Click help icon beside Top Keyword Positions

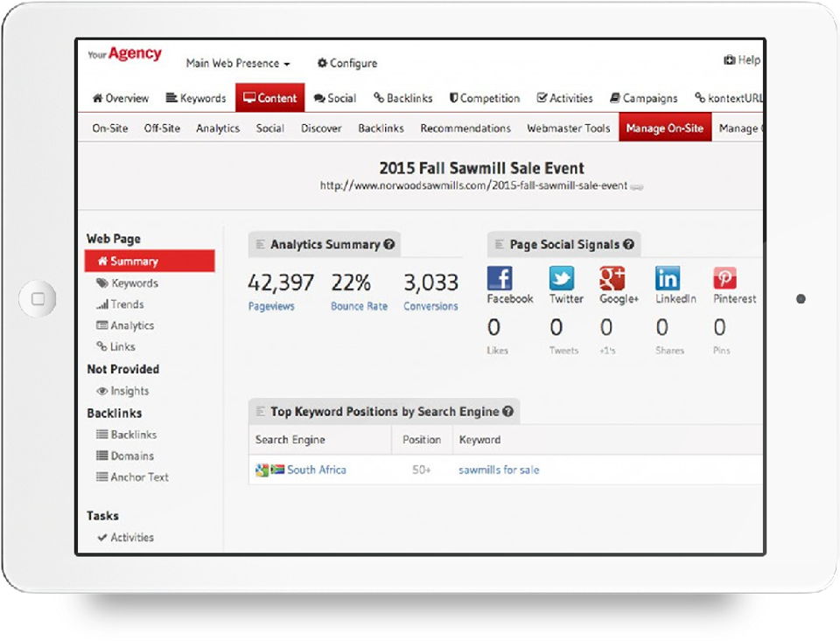pyautogui.click(x=507, y=412)
